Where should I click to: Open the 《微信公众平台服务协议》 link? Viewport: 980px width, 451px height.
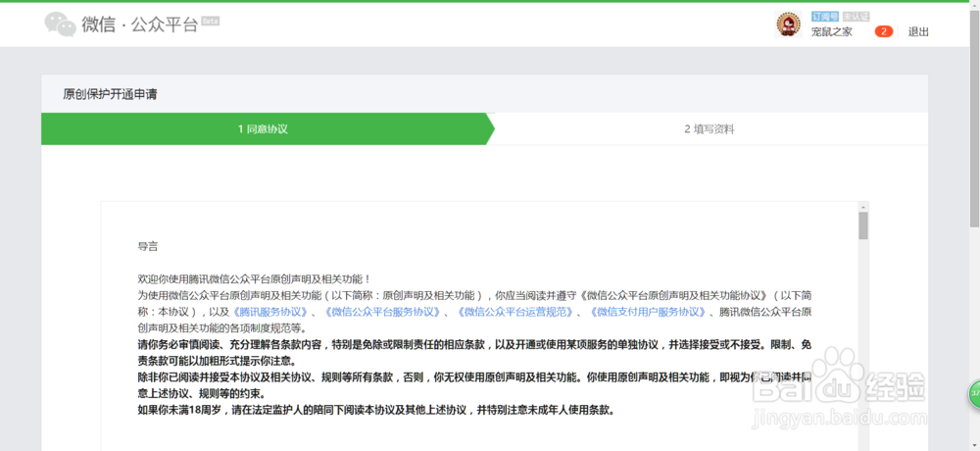pyautogui.click(x=383, y=312)
